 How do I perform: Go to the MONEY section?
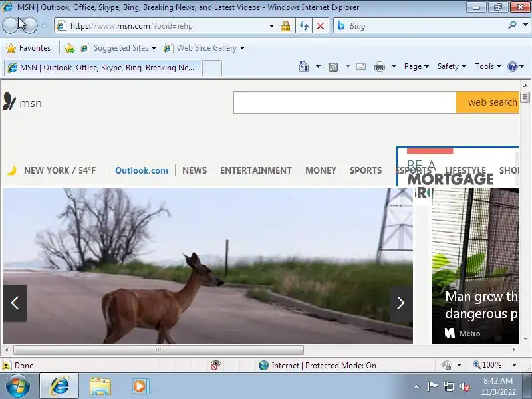coord(321,170)
